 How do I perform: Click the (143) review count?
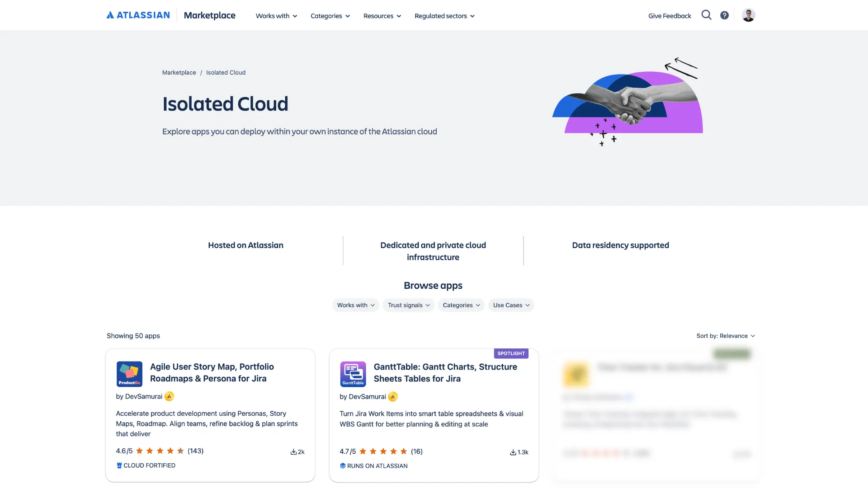click(x=195, y=451)
